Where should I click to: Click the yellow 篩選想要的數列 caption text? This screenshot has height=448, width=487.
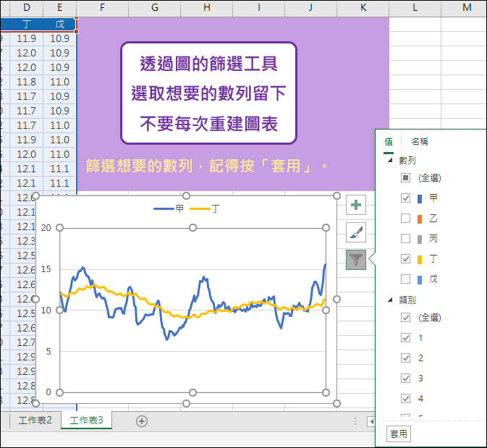(206, 166)
